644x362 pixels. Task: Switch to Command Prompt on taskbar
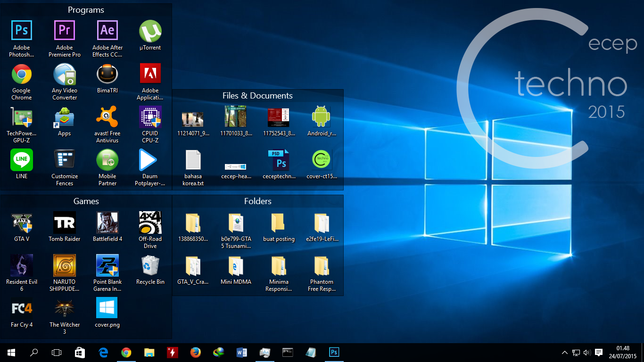point(288,353)
